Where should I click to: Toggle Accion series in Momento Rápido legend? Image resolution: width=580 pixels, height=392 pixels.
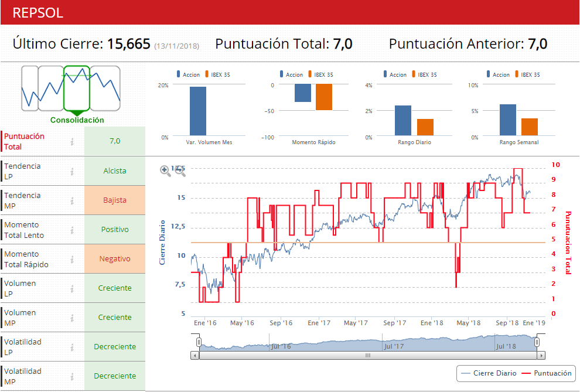pyautogui.click(x=292, y=74)
